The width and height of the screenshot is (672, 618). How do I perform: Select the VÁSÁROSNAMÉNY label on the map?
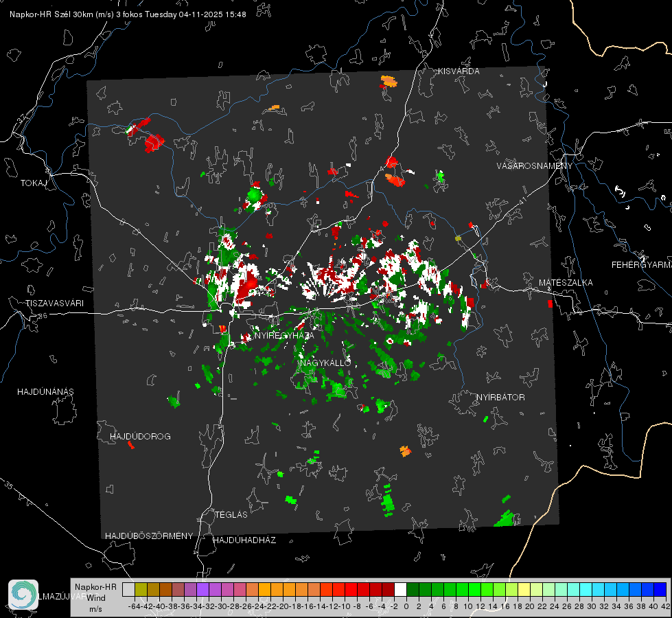[x=535, y=166]
